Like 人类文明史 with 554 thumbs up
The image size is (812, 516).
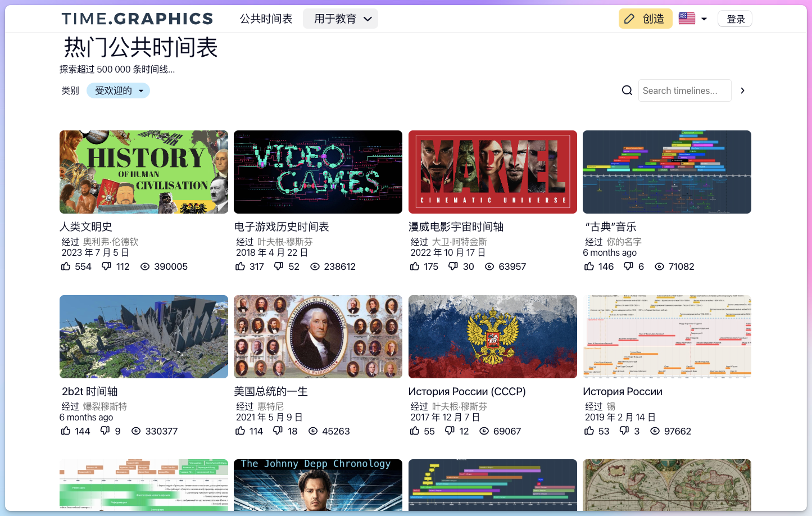point(66,266)
